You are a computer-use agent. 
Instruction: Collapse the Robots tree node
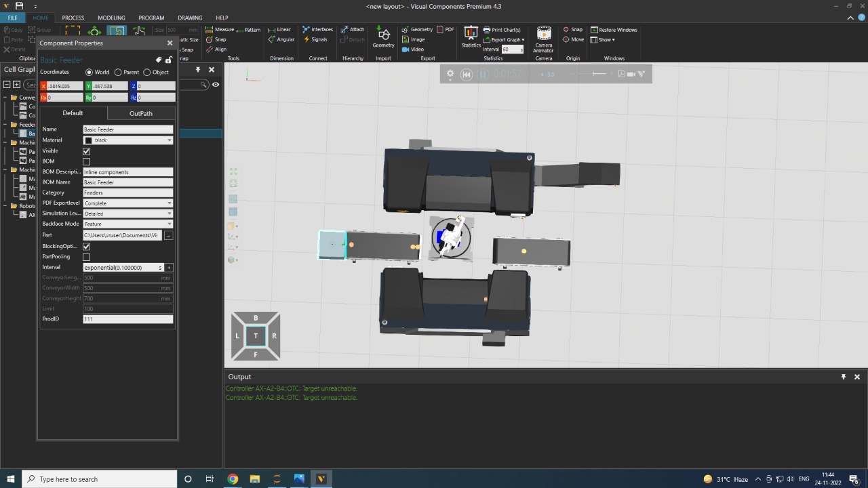(5, 206)
